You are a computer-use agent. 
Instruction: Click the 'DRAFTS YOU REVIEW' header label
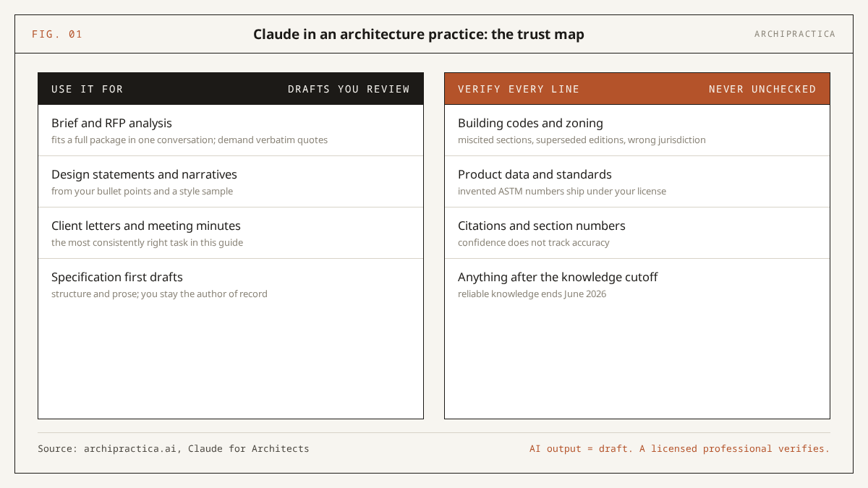(349, 89)
